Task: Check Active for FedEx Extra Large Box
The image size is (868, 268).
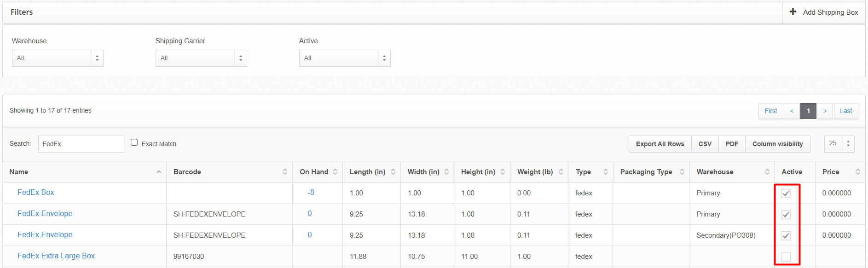Action: 786,257
